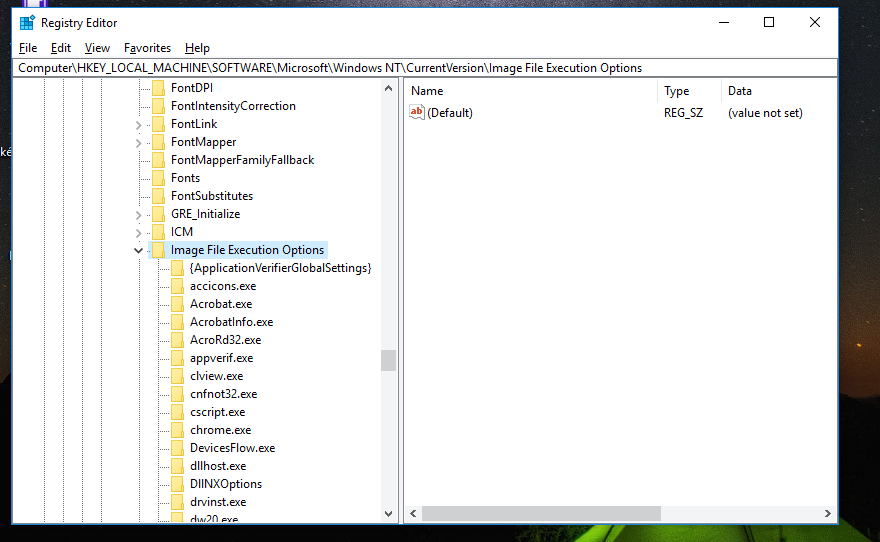Screen dimensions: 880x542
Task: Expand the FontMapper key
Action: 139,143
